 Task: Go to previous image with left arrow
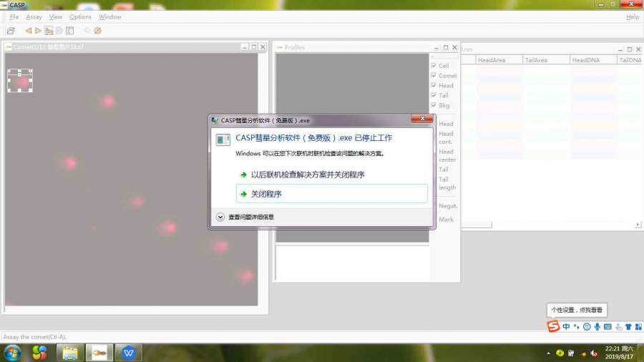(28, 30)
